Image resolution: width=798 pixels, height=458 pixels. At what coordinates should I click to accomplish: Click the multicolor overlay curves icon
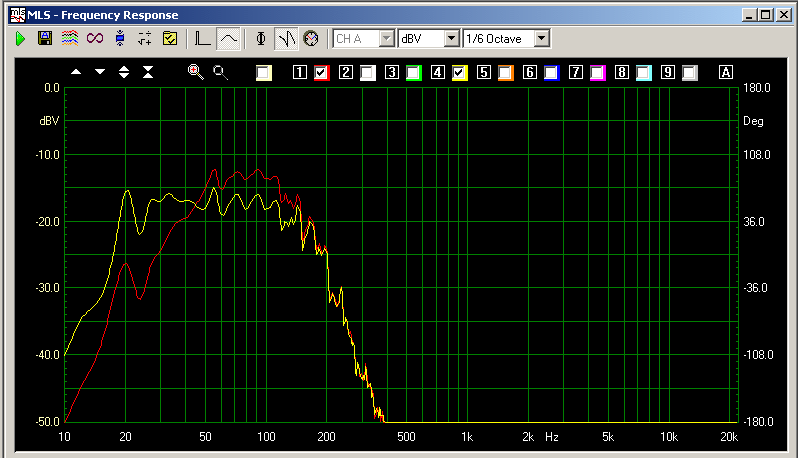click(69, 39)
